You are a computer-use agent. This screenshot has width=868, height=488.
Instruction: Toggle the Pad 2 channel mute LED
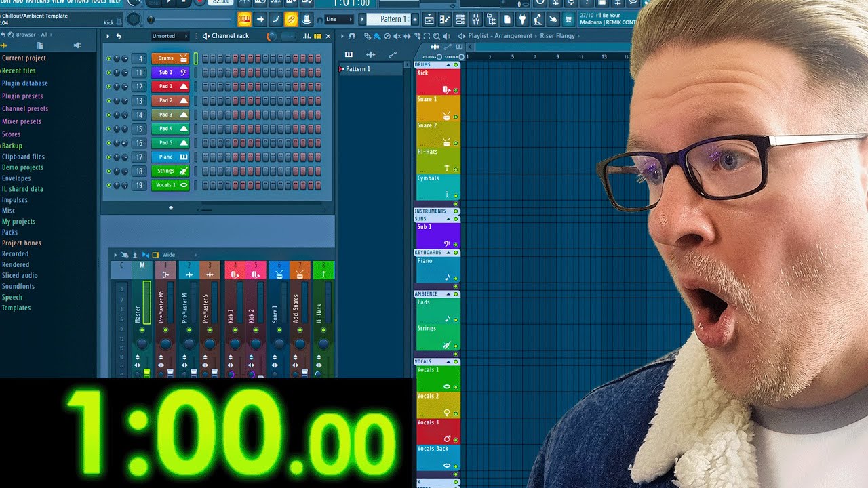[x=108, y=101]
